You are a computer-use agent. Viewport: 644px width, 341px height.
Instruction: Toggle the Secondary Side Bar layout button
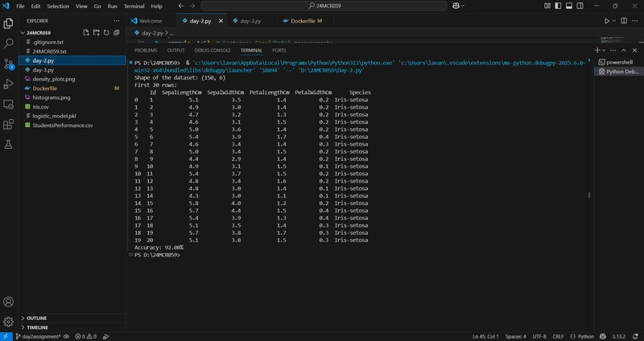tap(580, 6)
